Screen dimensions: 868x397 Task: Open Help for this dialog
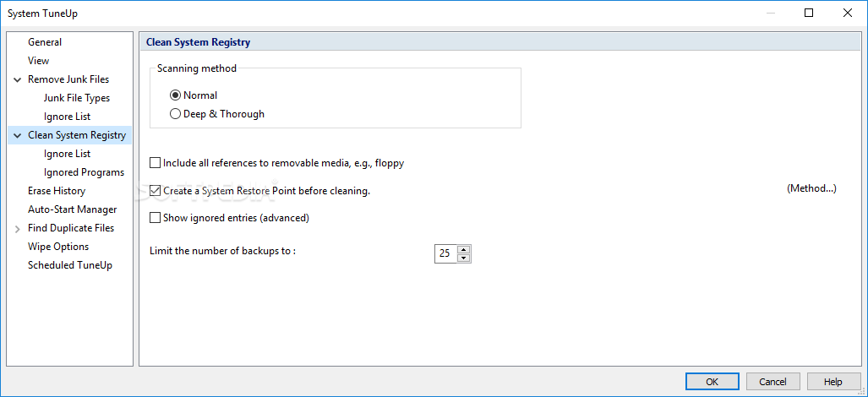coord(833,382)
